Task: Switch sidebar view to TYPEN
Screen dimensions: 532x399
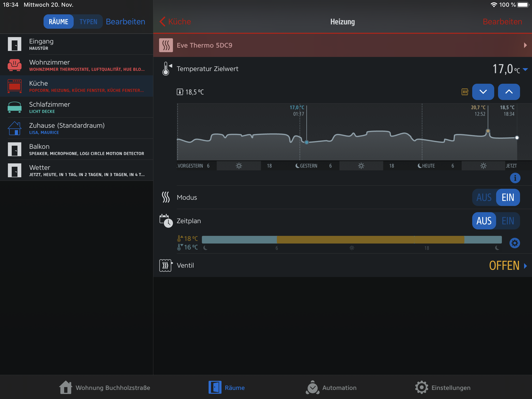Action: 88,22
